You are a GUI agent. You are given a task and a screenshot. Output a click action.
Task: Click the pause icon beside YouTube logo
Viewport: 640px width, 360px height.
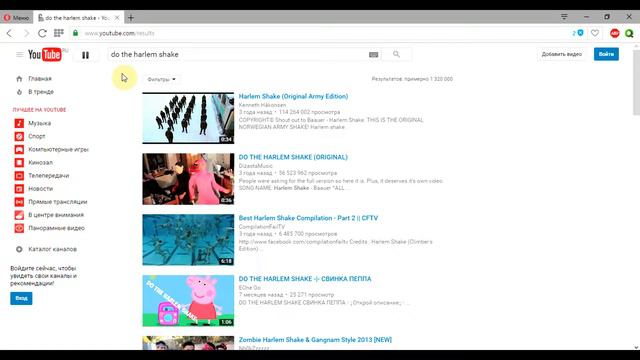[85, 55]
